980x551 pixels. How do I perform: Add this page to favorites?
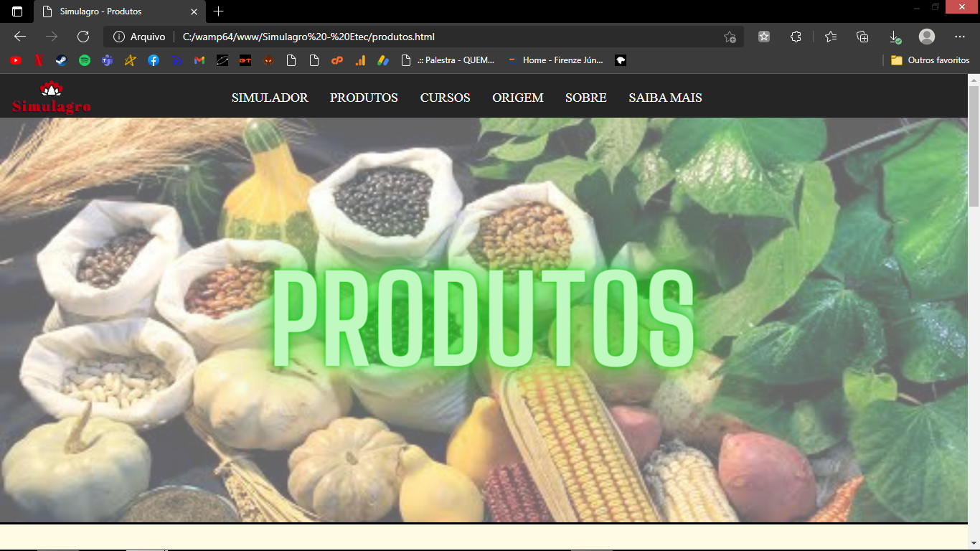point(730,37)
